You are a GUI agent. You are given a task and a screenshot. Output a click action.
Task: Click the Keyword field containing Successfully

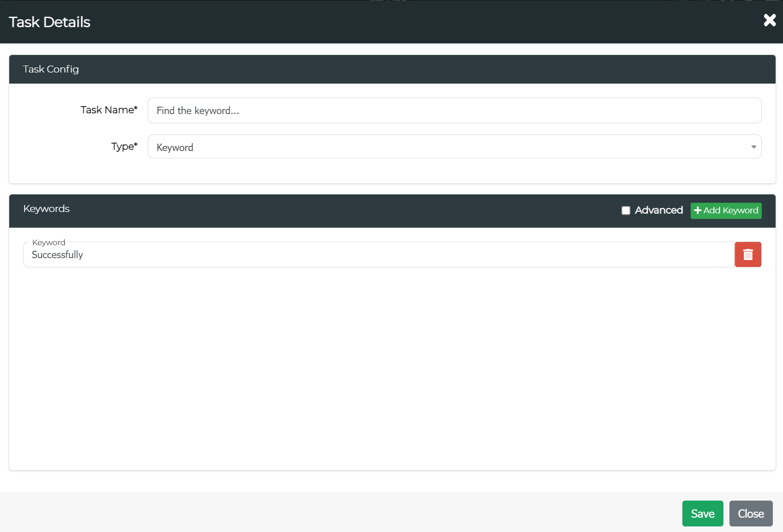pyautogui.click(x=379, y=254)
